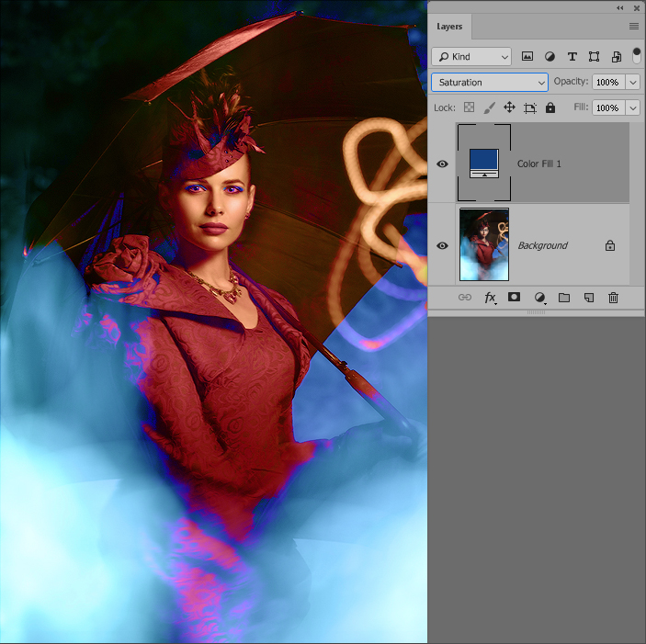Lock artboard nesting icon
Viewport: 646px width, 644px height.
coord(530,107)
